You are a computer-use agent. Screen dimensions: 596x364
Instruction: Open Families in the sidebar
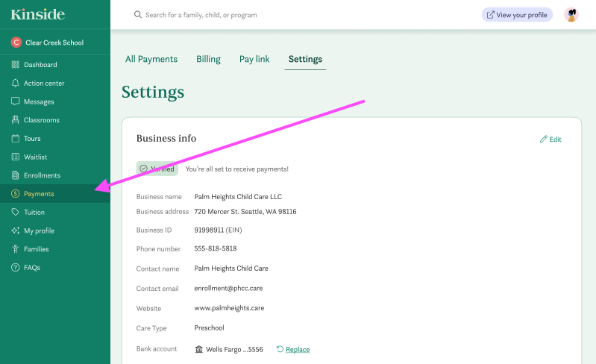(36, 249)
